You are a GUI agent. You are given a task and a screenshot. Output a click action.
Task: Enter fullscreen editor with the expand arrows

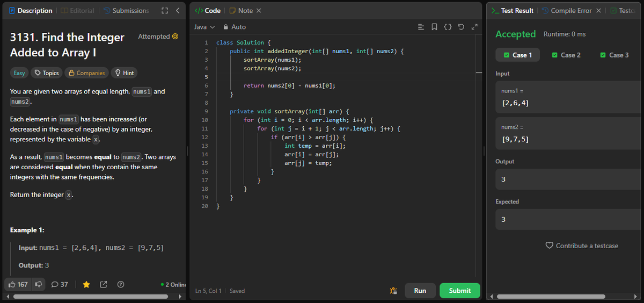(x=474, y=27)
